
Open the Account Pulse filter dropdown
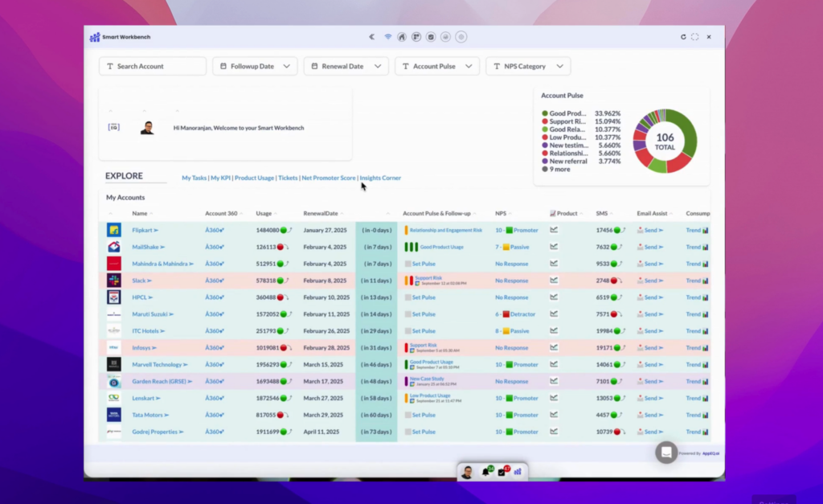pyautogui.click(x=436, y=66)
